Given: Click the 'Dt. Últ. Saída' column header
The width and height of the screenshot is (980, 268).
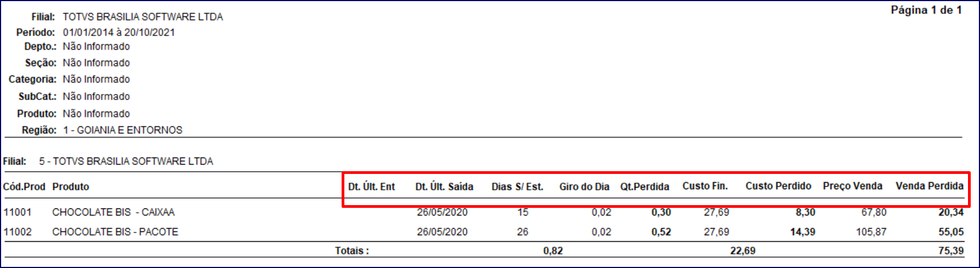Looking at the screenshot, I should pos(444,187).
